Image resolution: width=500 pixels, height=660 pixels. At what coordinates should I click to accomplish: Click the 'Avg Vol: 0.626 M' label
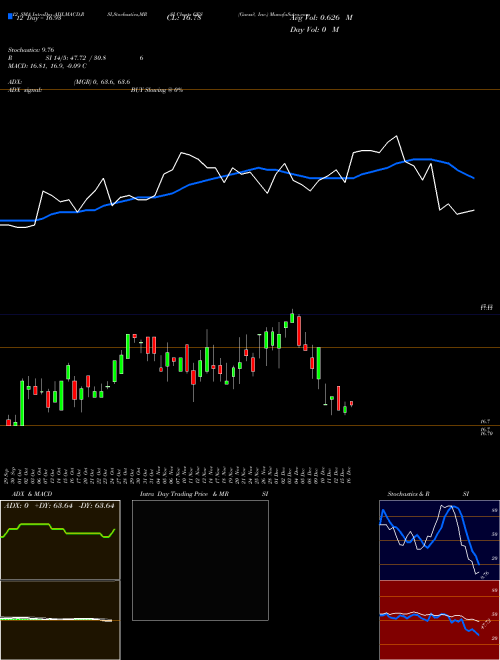[321, 18]
